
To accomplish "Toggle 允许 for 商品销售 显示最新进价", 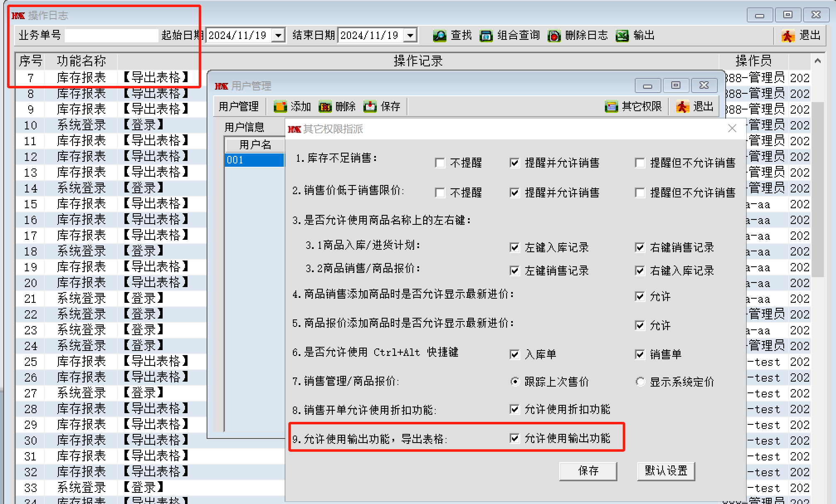I will tap(640, 296).
